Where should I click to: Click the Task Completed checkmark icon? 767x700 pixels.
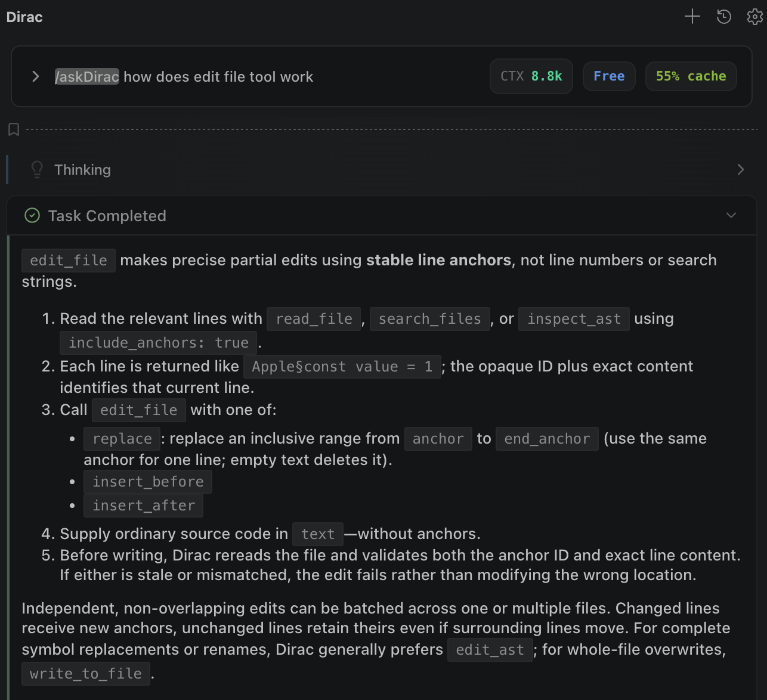coord(32,215)
